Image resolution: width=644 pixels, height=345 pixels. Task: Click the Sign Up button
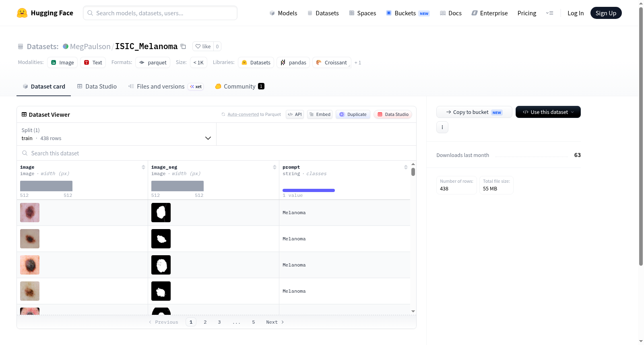click(606, 13)
